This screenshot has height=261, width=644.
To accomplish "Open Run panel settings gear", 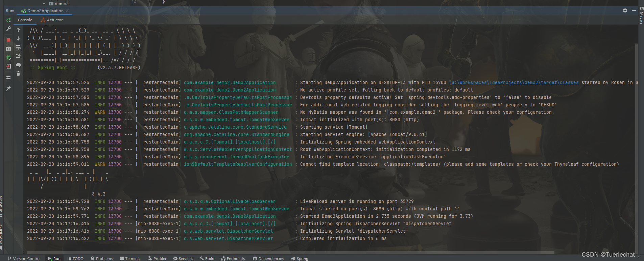I will point(625,10).
